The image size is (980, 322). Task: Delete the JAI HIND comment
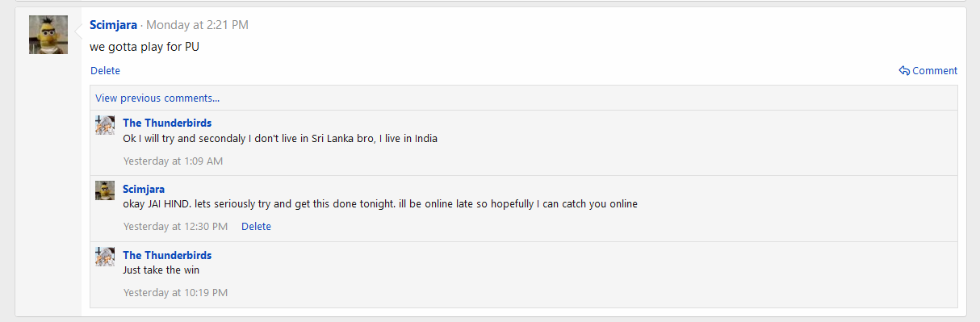[x=256, y=226]
